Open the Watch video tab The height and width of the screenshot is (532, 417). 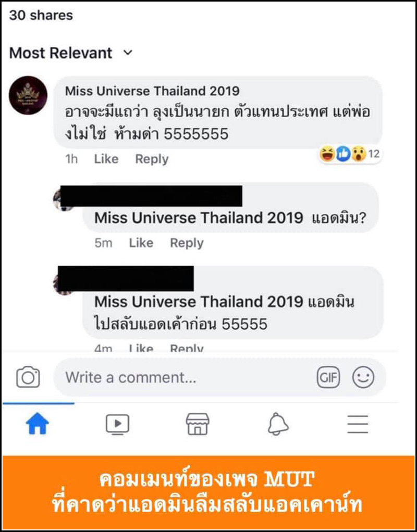[x=117, y=424]
